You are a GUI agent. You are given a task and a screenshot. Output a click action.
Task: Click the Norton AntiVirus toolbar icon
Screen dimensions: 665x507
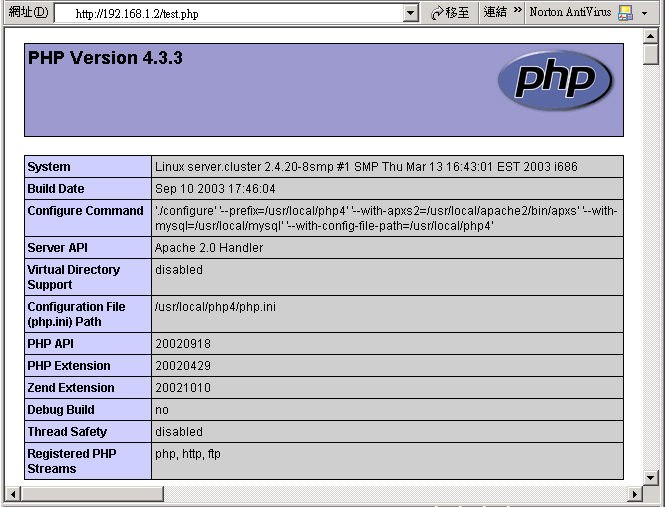[x=625, y=13]
